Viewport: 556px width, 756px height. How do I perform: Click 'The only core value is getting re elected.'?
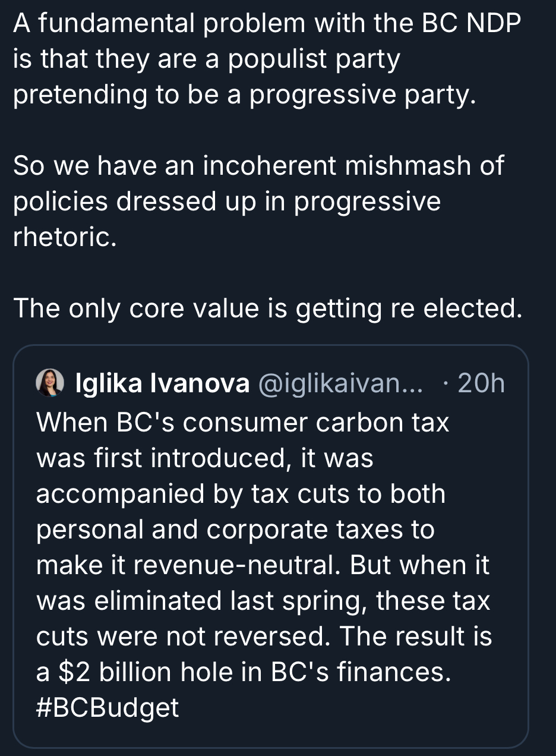coord(267,308)
